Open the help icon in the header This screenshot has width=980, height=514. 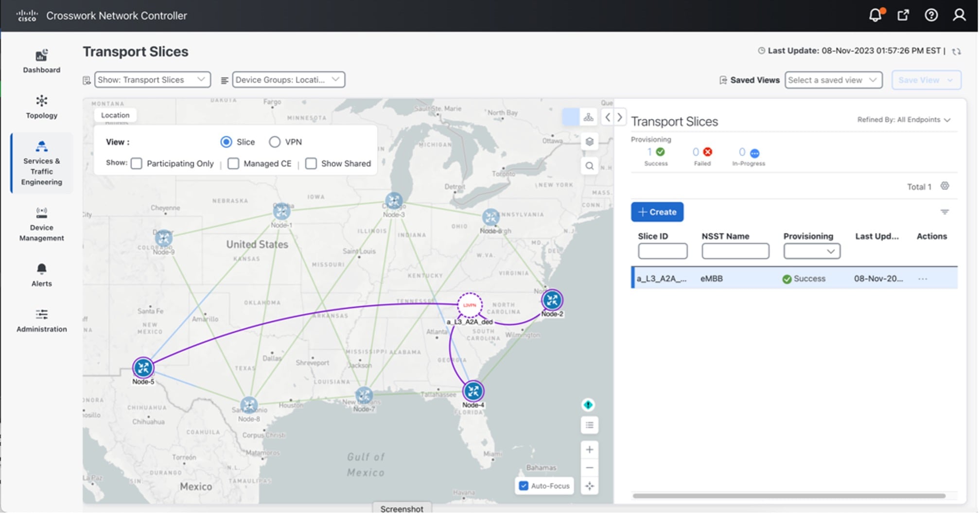click(931, 15)
